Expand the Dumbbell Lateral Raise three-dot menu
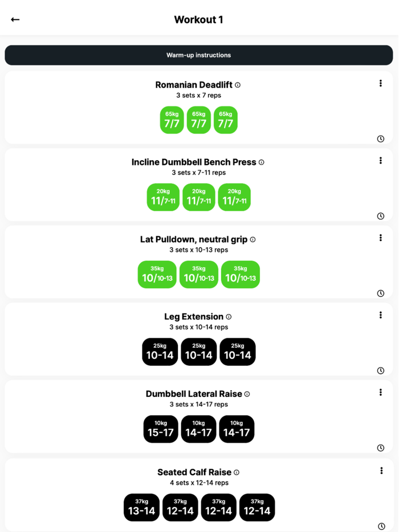This screenshot has height=532, width=399. coord(381,392)
